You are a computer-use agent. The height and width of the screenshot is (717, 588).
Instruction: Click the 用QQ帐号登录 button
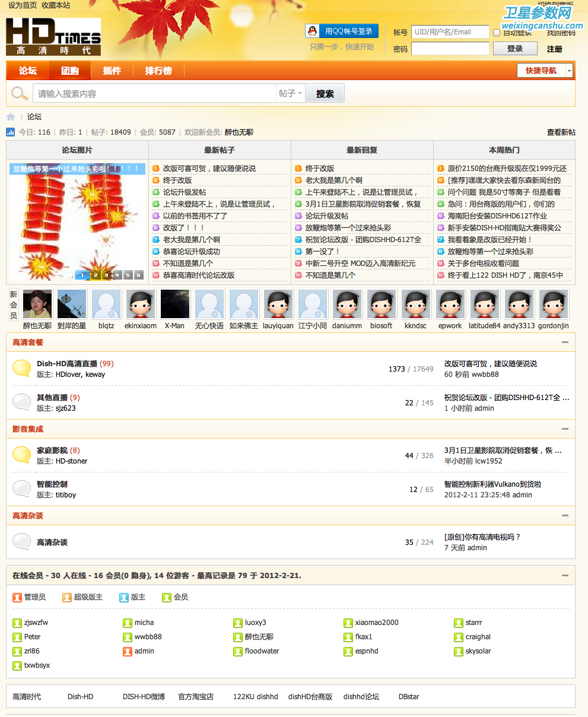[x=342, y=31]
